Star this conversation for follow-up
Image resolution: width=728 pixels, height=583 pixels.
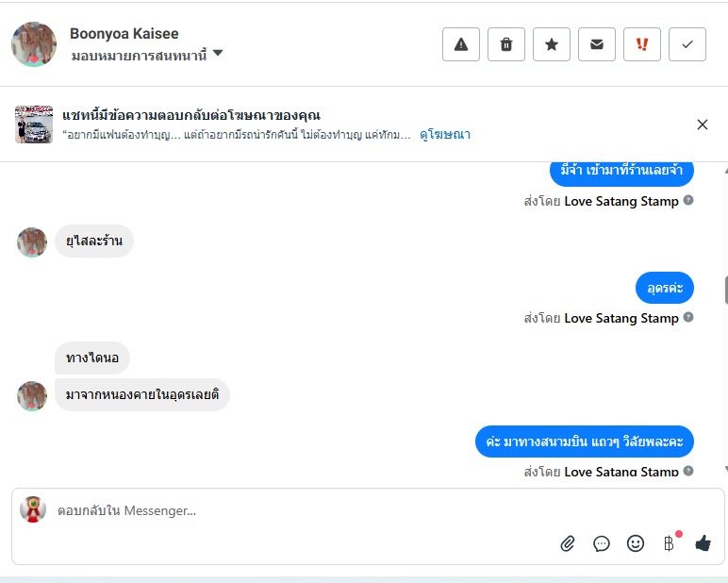tap(552, 44)
